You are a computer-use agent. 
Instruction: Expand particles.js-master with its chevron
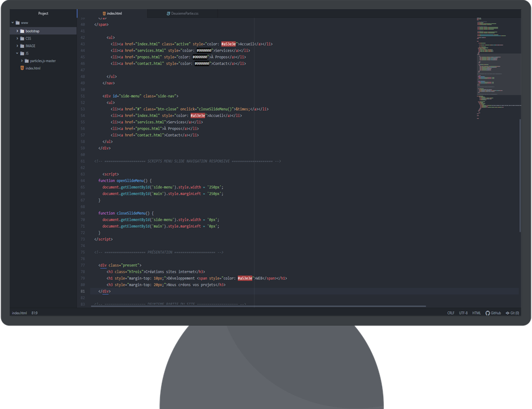(x=22, y=61)
